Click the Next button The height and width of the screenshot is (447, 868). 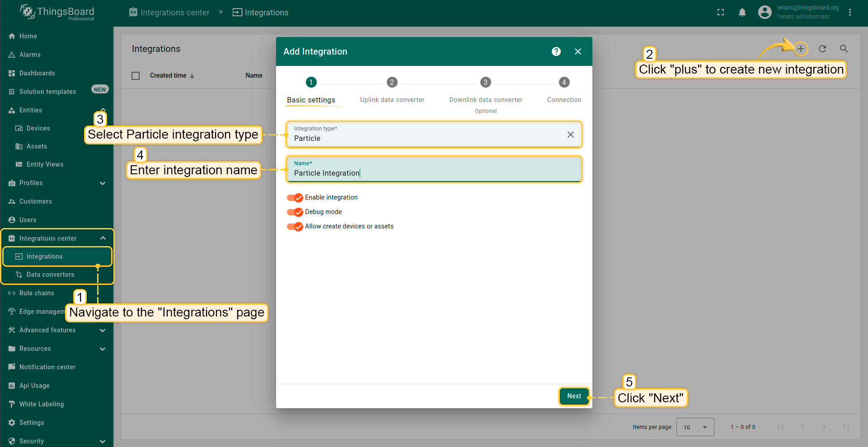pyautogui.click(x=574, y=396)
